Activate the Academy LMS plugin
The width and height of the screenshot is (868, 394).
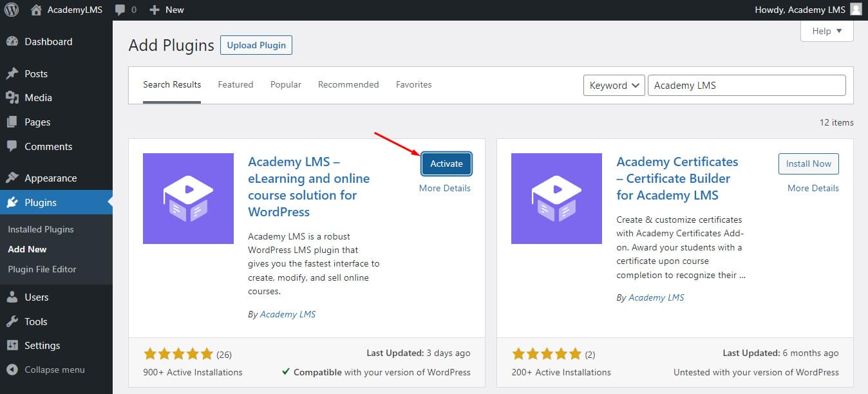(x=446, y=164)
